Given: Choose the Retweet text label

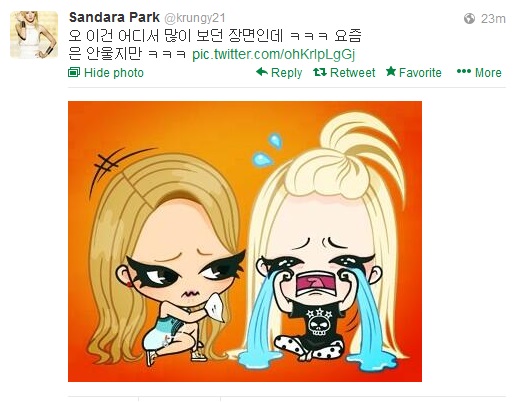Looking at the screenshot, I should pyautogui.click(x=352, y=73).
